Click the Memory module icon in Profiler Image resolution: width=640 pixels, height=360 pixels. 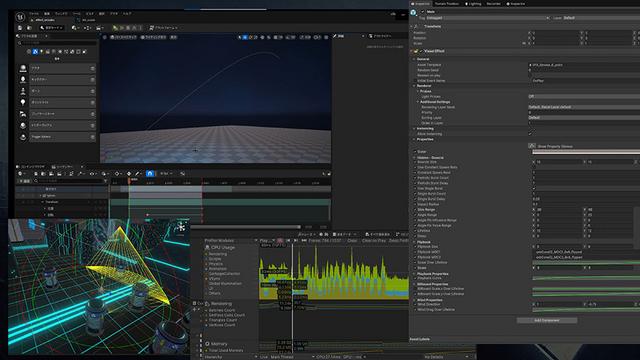click(x=207, y=344)
